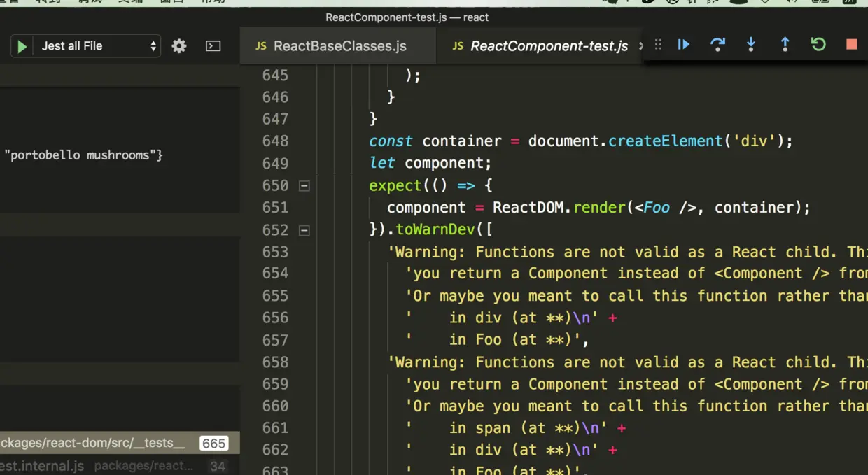The height and width of the screenshot is (475, 868).
Task: Click line number 661
Action: [x=275, y=427]
